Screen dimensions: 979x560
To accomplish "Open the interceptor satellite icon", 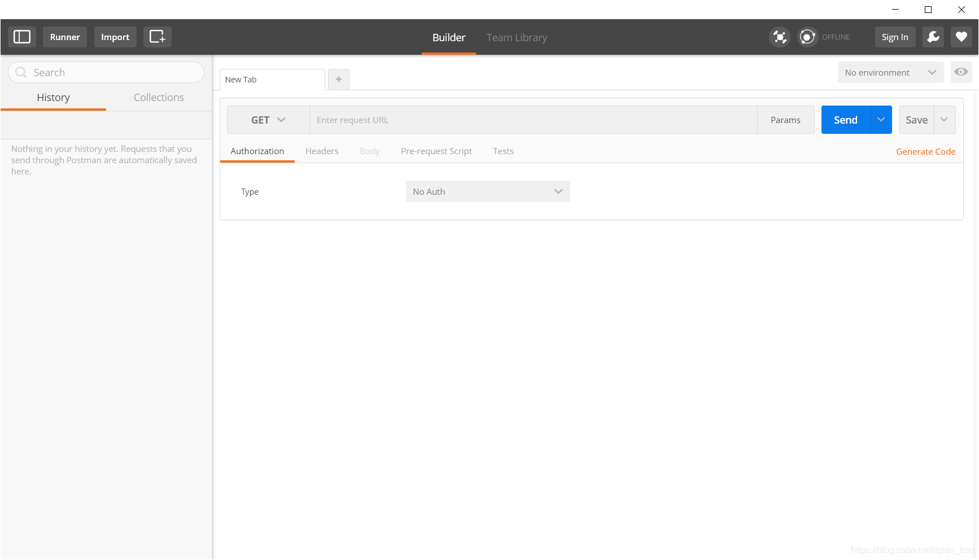I will (780, 37).
